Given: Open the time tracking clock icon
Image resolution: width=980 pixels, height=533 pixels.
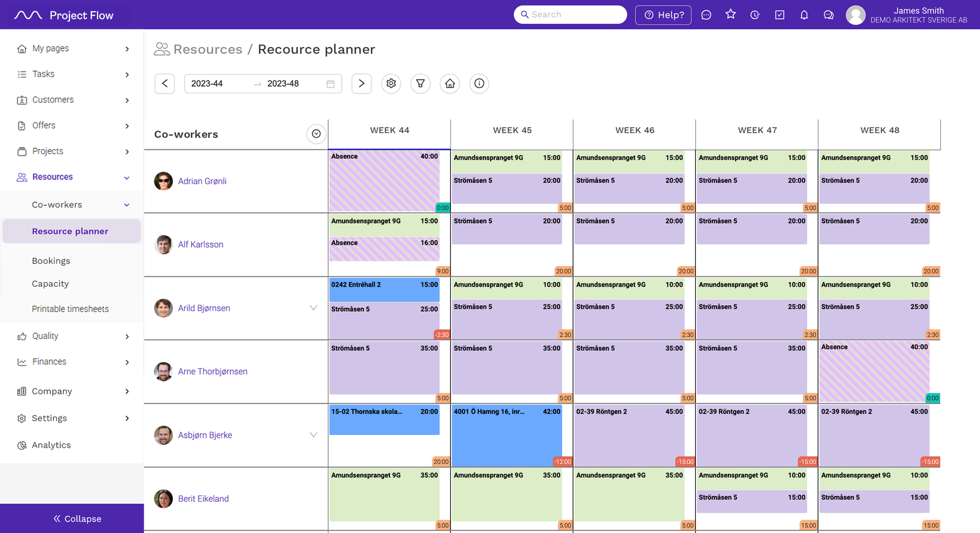Looking at the screenshot, I should pyautogui.click(x=755, y=14).
